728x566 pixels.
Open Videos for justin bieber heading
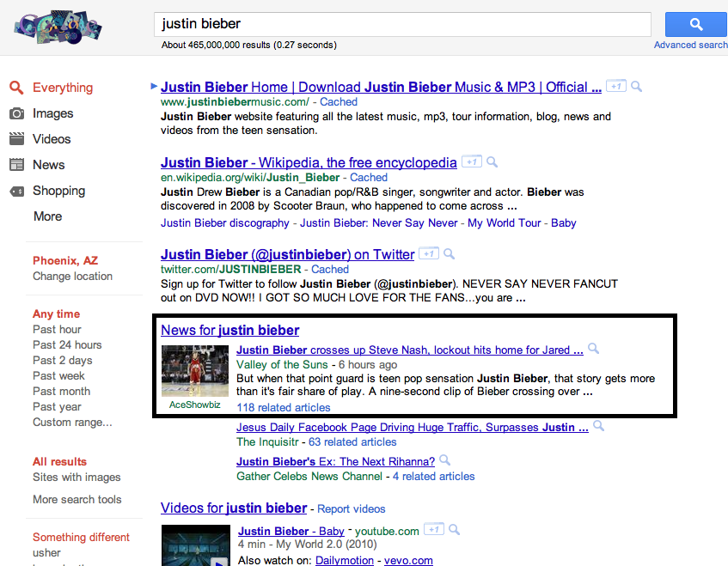(x=234, y=508)
